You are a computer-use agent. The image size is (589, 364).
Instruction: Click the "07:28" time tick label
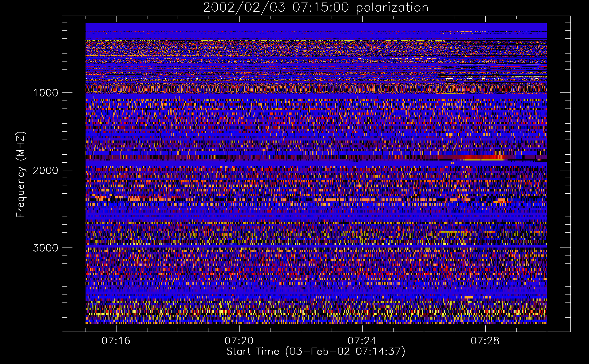pyautogui.click(x=485, y=341)
